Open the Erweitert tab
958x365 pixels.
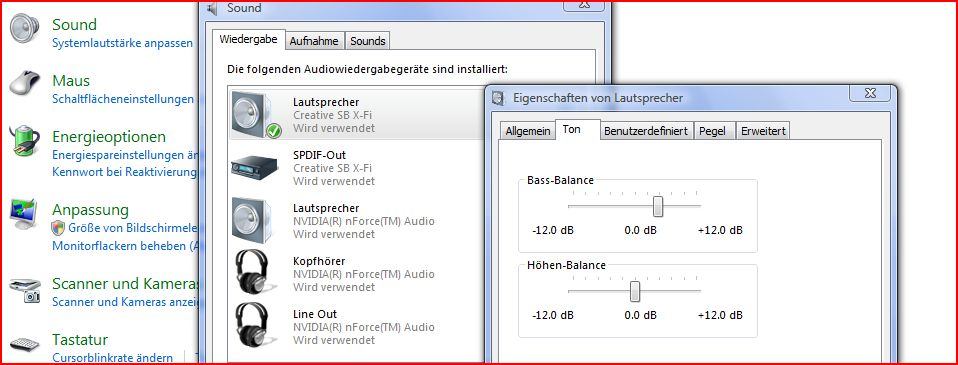tap(763, 131)
